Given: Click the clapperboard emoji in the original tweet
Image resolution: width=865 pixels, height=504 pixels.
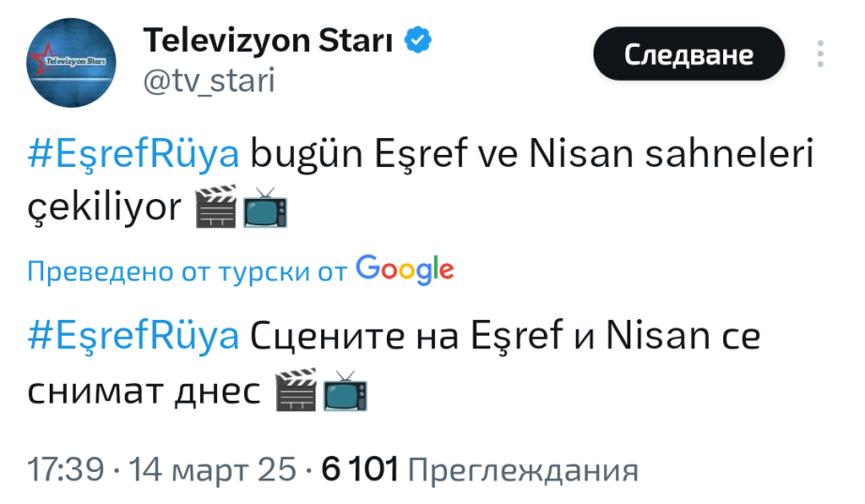Looking at the screenshot, I should click(x=216, y=210).
